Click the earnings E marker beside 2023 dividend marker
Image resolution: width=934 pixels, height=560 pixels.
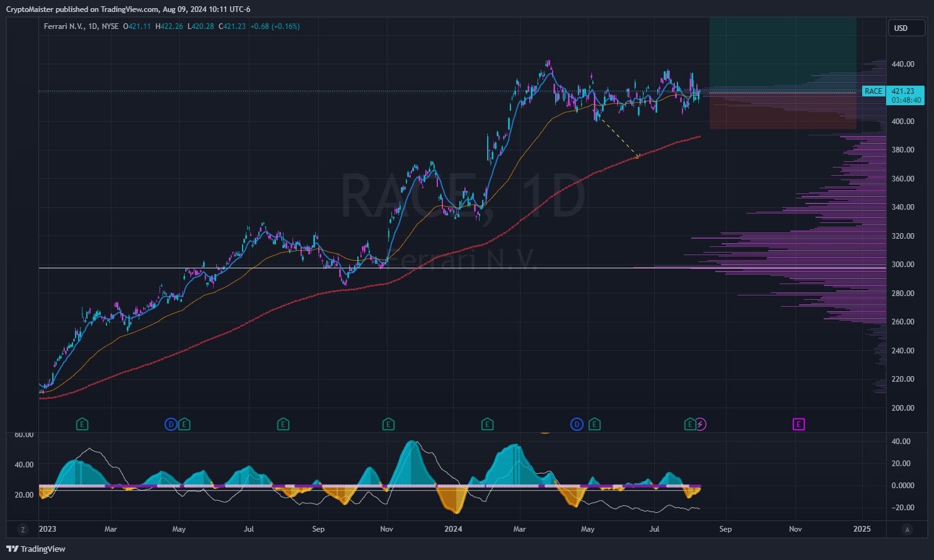tap(184, 425)
